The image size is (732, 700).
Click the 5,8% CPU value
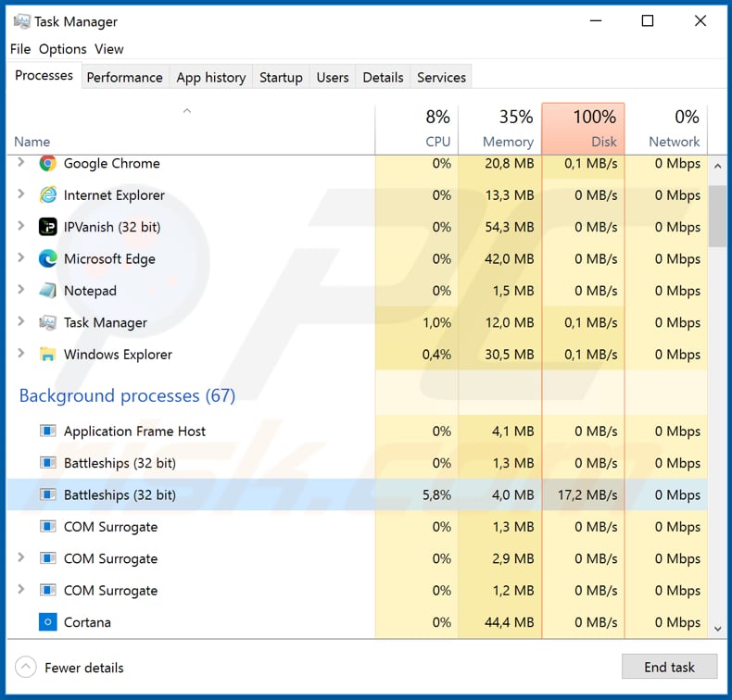pyautogui.click(x=436, y=494)
